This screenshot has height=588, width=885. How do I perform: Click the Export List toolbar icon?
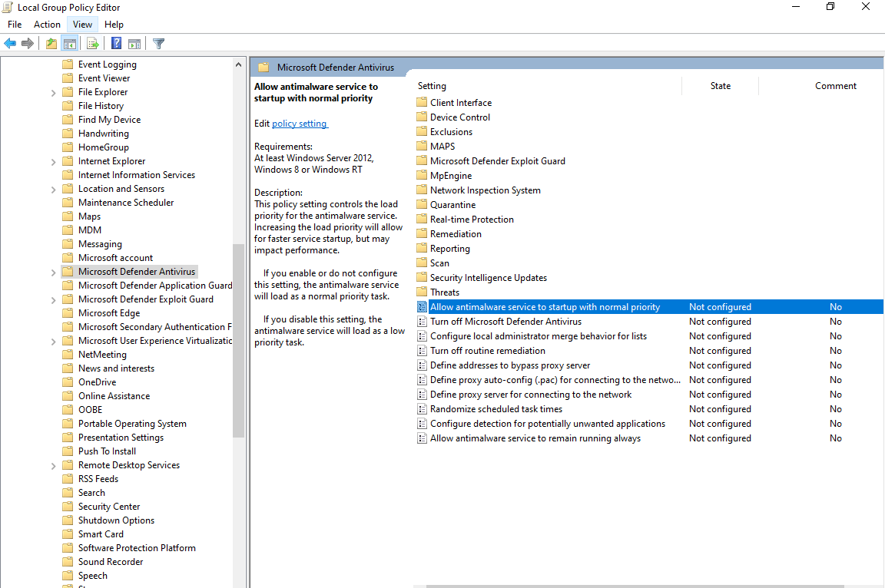91,43
